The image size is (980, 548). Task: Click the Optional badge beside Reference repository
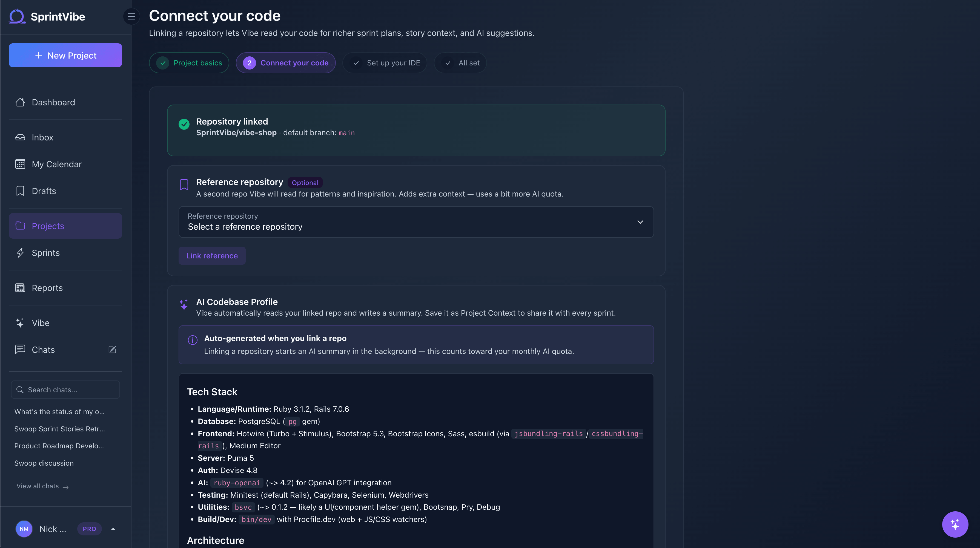coord(305,183)
